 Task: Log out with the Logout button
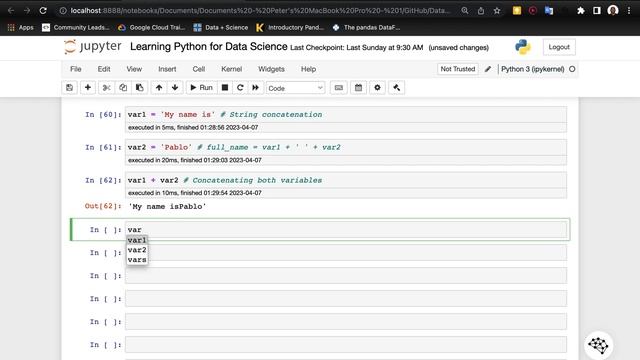click(x=559, y=47)
